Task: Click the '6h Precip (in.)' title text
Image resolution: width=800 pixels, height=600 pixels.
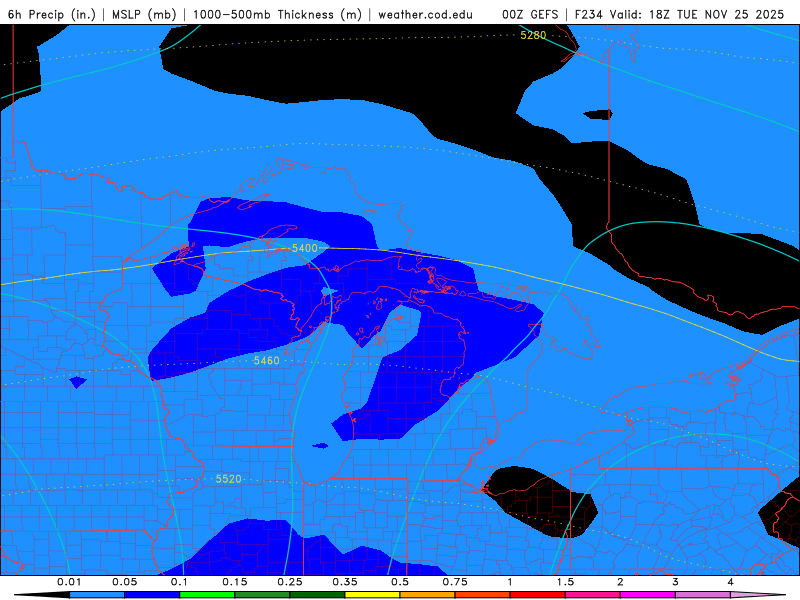Action: pos(52,14)
